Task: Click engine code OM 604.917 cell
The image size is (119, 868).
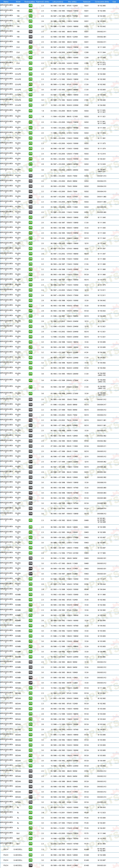Action: pos(101,405)
